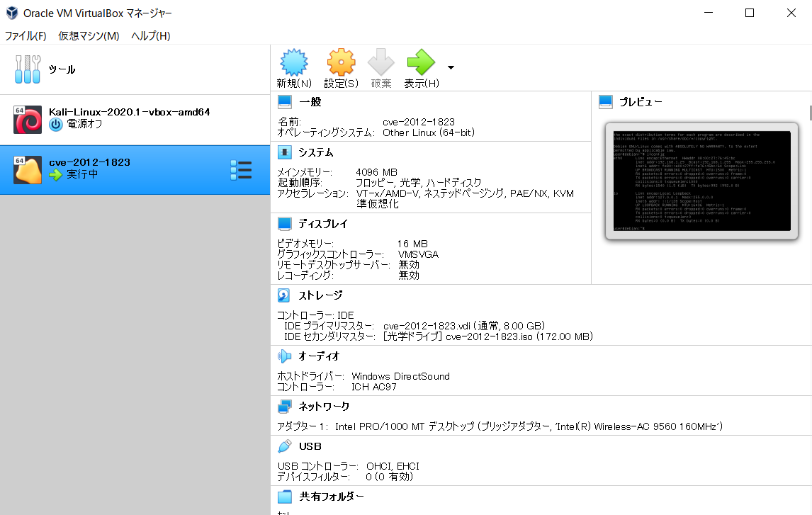Click the システム section chip icon

click(284, 152)
